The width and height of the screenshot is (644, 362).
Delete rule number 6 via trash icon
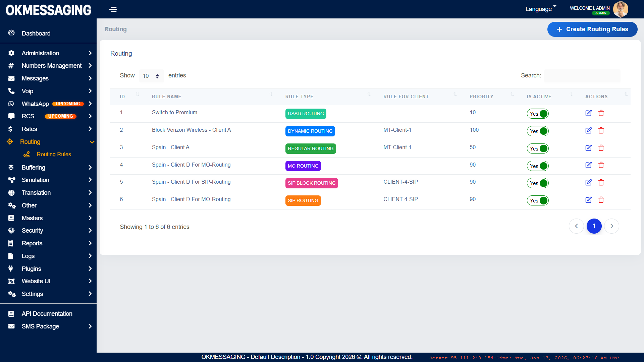(x=601, y=200)
